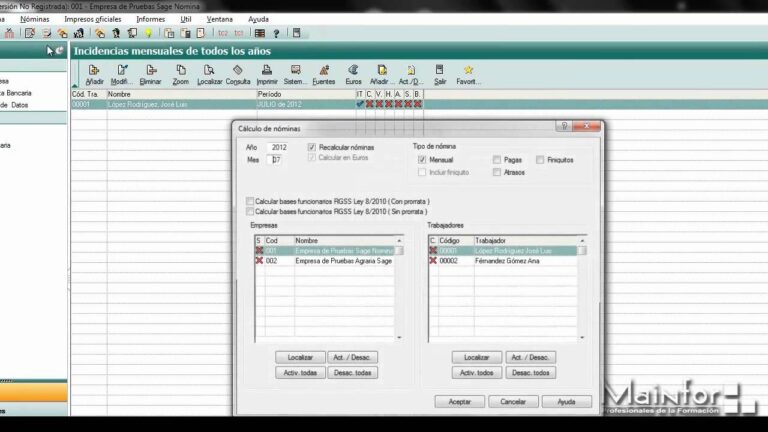Click the Año input field
Image resolution: width=768 pixels, height=432 pixels.
[x=279, y=147]
